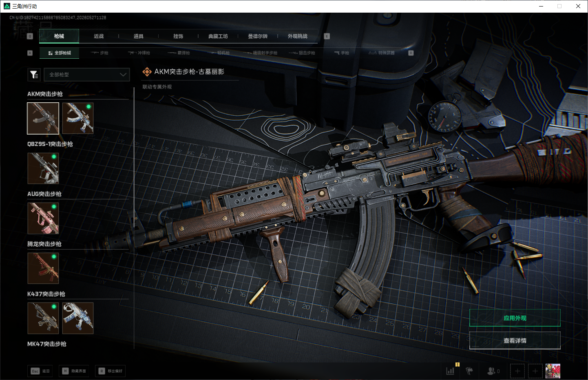Select the 冲锋枪 submachine gun category icon
The image size is (588, 380).
(139, 53)
